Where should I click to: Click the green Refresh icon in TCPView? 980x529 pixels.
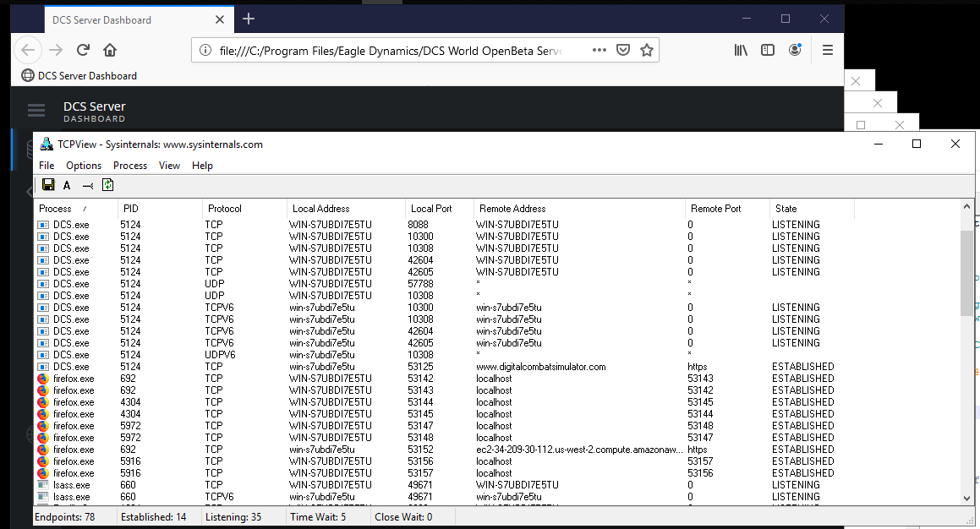click(107, 184)
